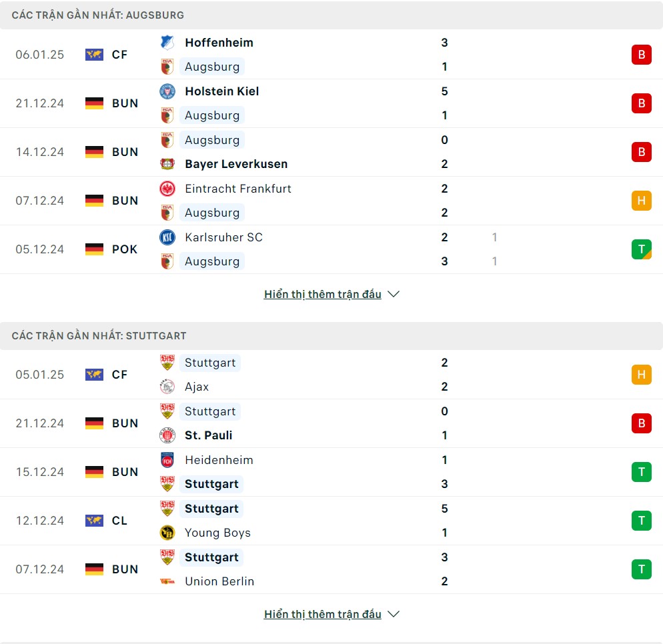Screen dimensions: 663x644
Task: Click the Ajax club crest
Action: tap(167, 387)
